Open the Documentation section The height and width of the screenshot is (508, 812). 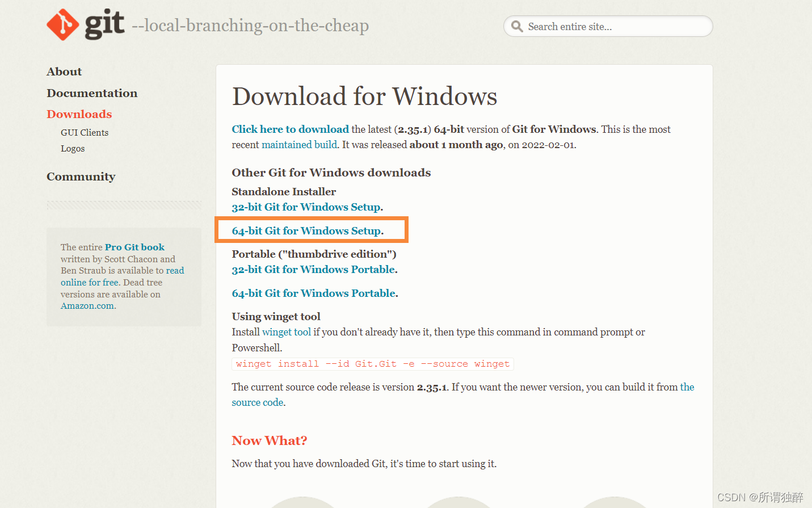coord(92,93)
